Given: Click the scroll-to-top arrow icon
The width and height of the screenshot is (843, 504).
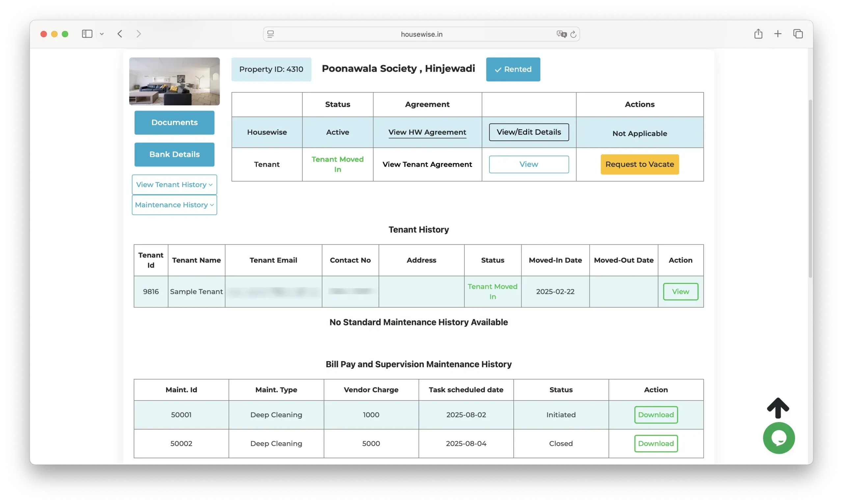Looking at the screenshot, I should tap(778, 408).
